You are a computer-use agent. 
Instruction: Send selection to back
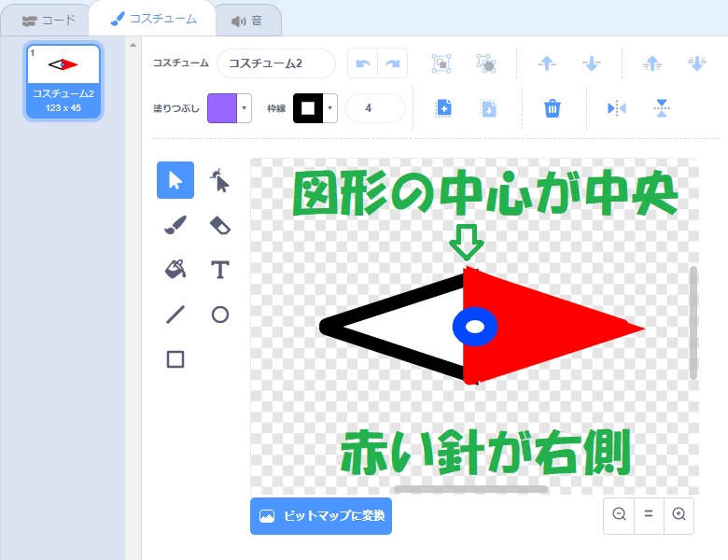coord(697,63)
